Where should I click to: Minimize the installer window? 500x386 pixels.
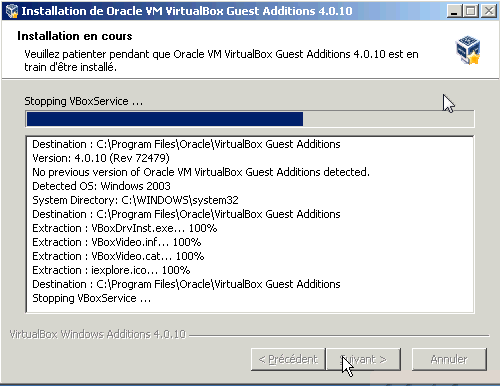point(454,11)
